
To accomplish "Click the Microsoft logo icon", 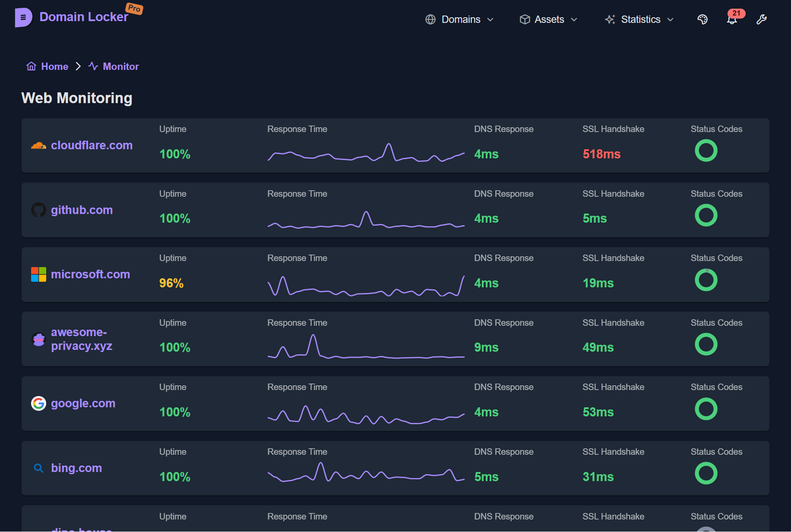I will (x=38, y=274).
